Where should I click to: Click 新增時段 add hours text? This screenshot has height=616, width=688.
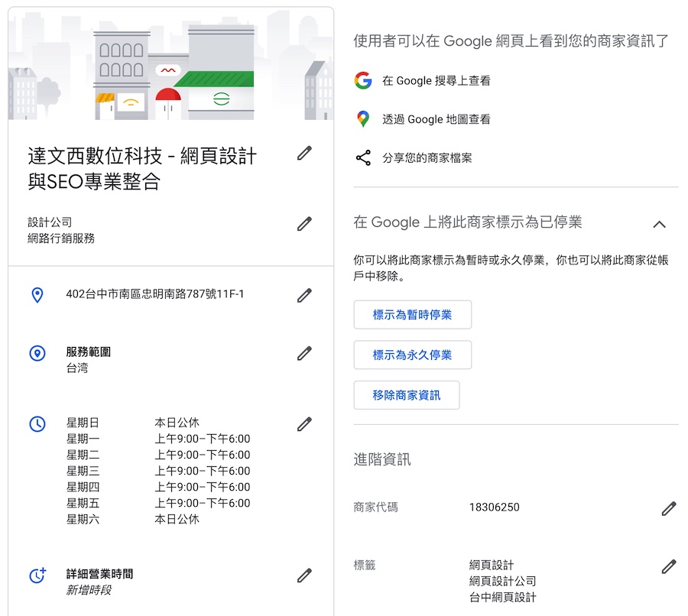tap(88, 590)
